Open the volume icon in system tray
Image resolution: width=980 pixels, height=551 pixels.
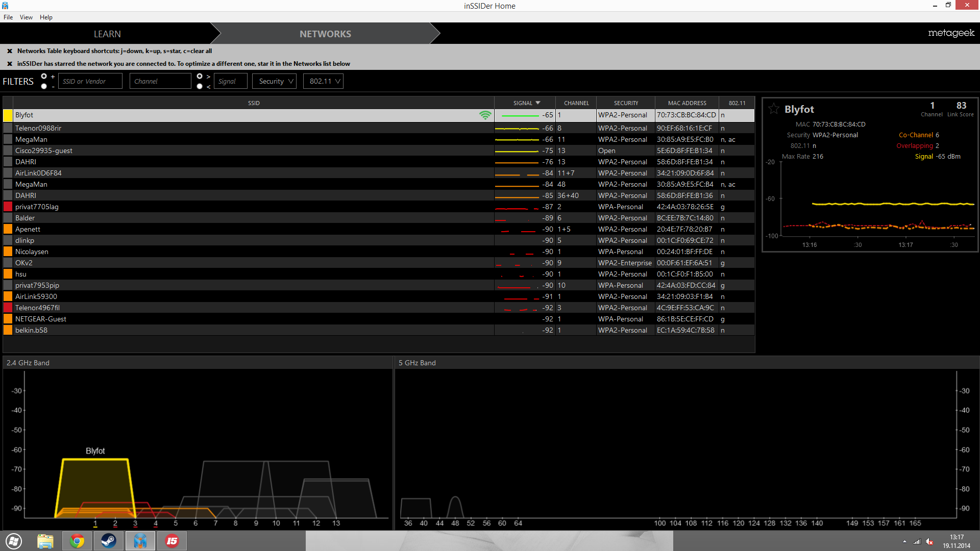pos(929,541)
